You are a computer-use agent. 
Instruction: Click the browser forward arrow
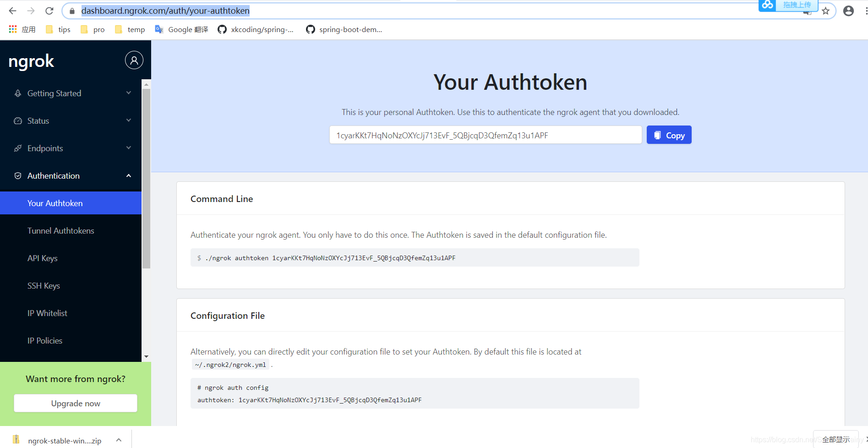click(x=31, y=11)
